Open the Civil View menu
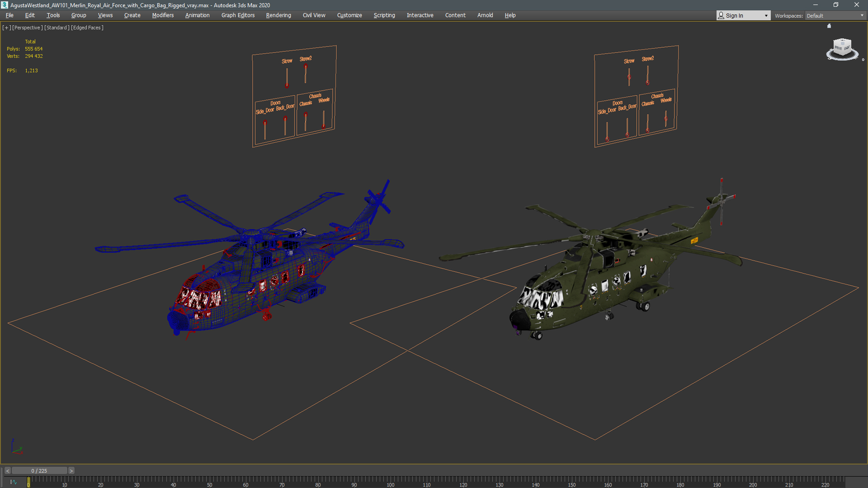This screenshot has width=868, height=488. coord(314,15)
